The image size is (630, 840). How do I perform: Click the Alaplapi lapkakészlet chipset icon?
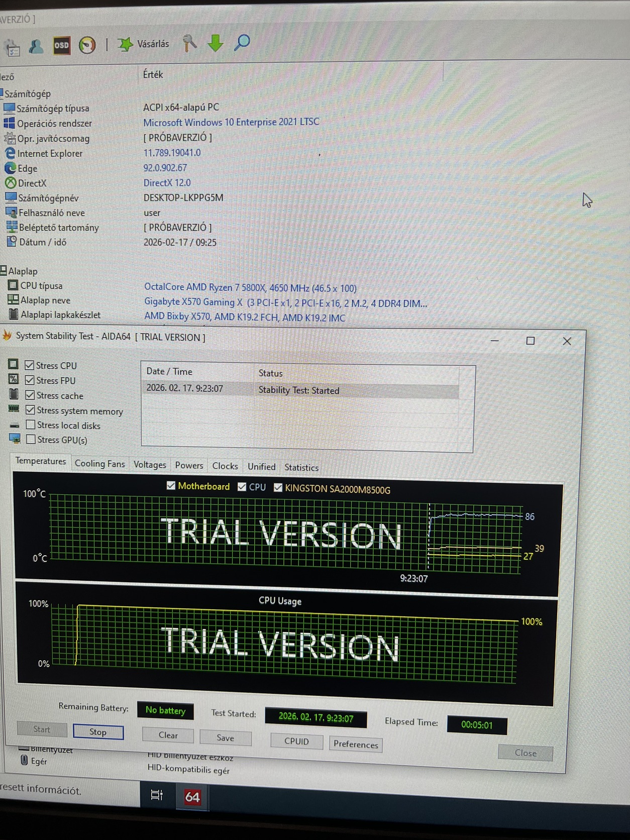click(14, 314)
